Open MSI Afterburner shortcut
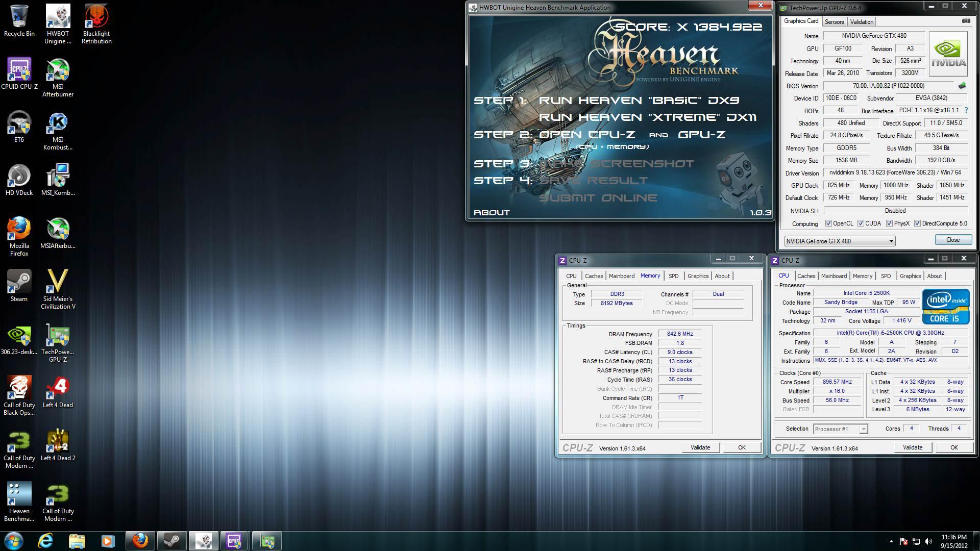 (58, 78)
